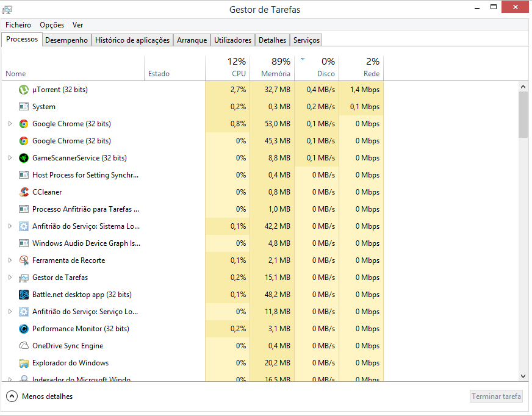This screenshot has width=532, height=416.
Task: Click the µTorrent process icon
Action: [x=23, y=90]
